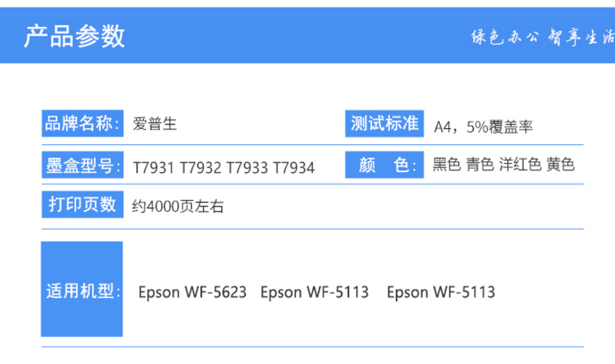
Task: Click cartridge model T7934
Action: coord(293,167)
